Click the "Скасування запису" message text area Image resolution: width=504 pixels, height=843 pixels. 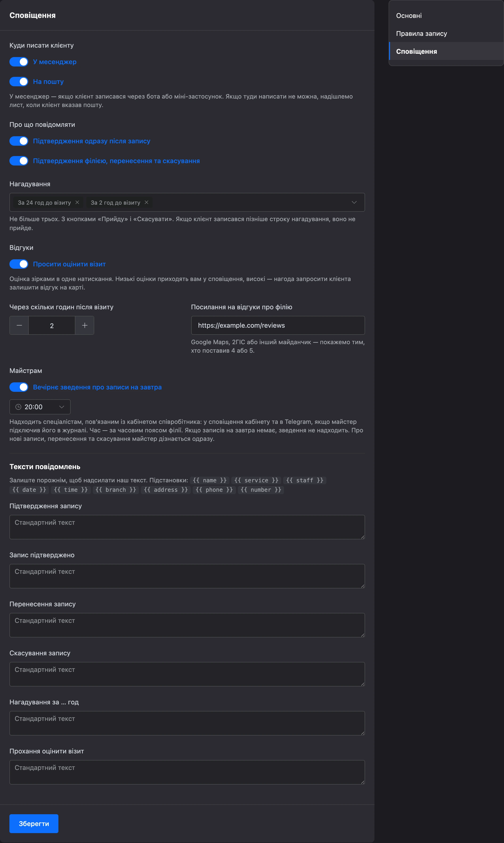pyautogui.click(x=187, y=674)
